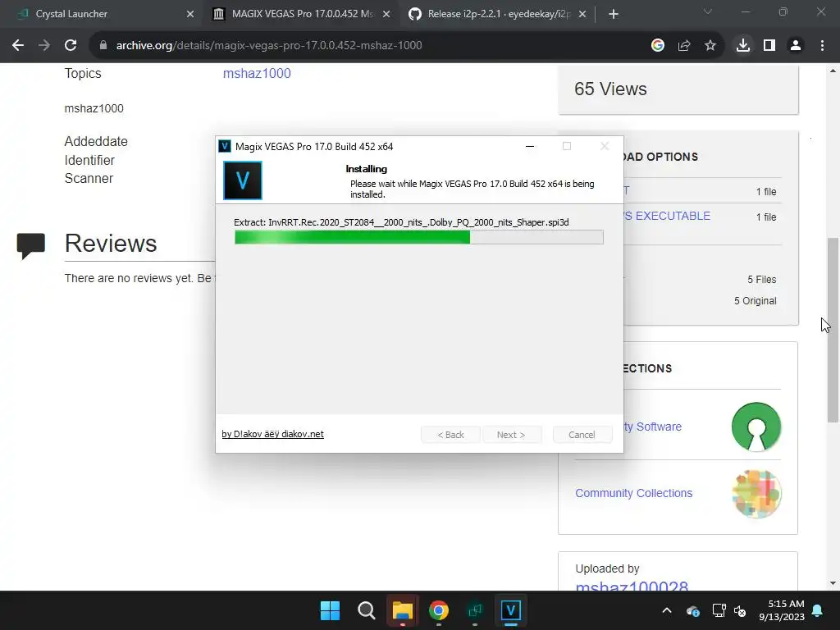The width and height of the screenshot is (840, 630).
Task: Reload the archive.org page
Action: tap(71, 46)
